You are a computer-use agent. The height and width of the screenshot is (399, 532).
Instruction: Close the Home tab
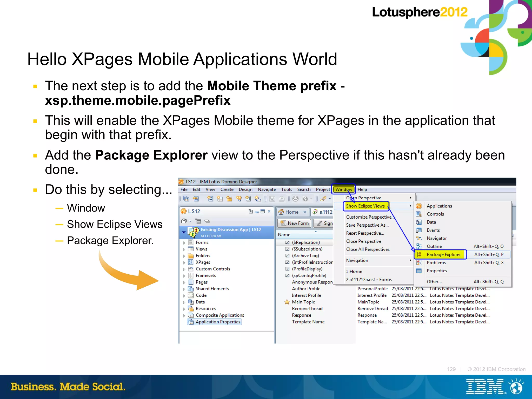point(305,212)
